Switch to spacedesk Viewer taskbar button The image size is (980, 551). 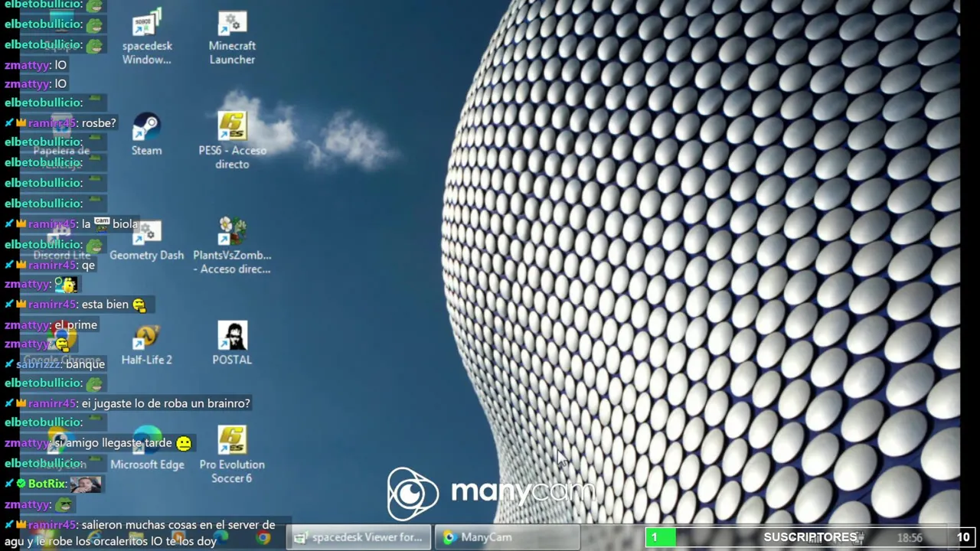(359, 537)
